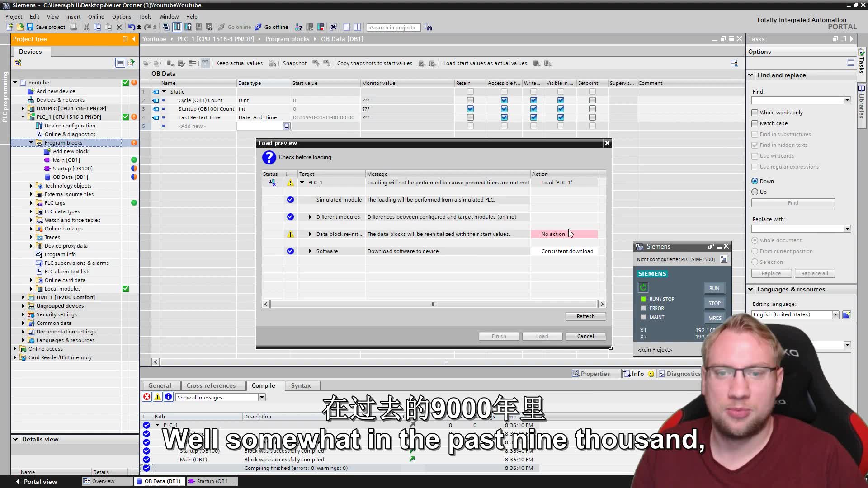Click the Start CPU icon
This screenshot has width=868, height=488.
pos(310,27)
